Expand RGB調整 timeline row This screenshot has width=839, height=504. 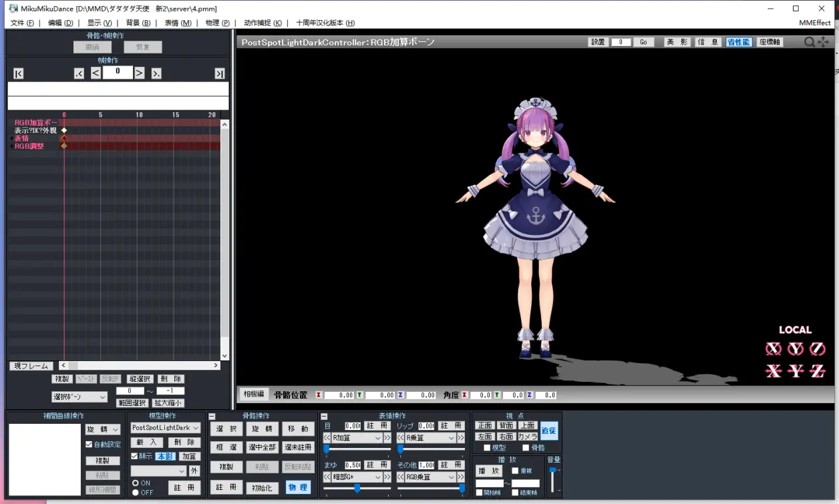pos(11,146)
